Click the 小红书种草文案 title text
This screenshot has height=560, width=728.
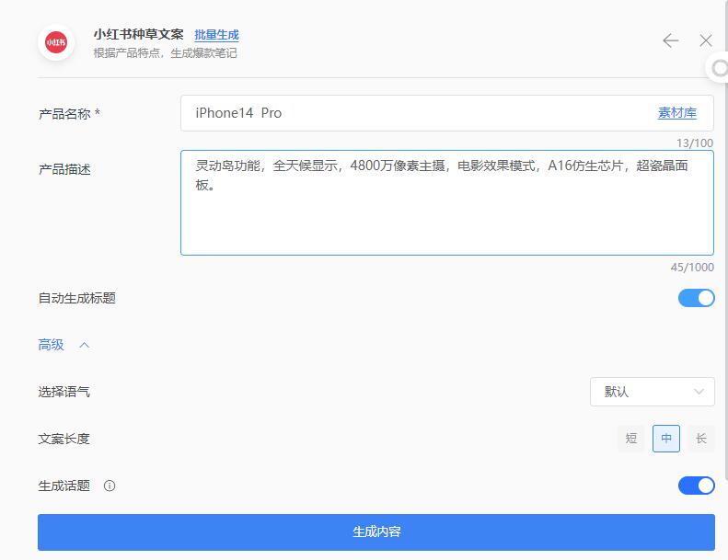138,35
